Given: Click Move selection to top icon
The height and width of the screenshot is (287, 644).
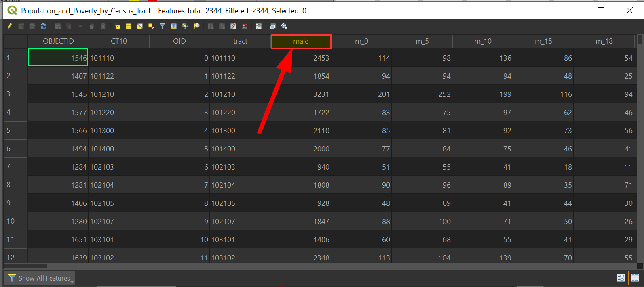Looking at the screenshot, I should (174, 26).
